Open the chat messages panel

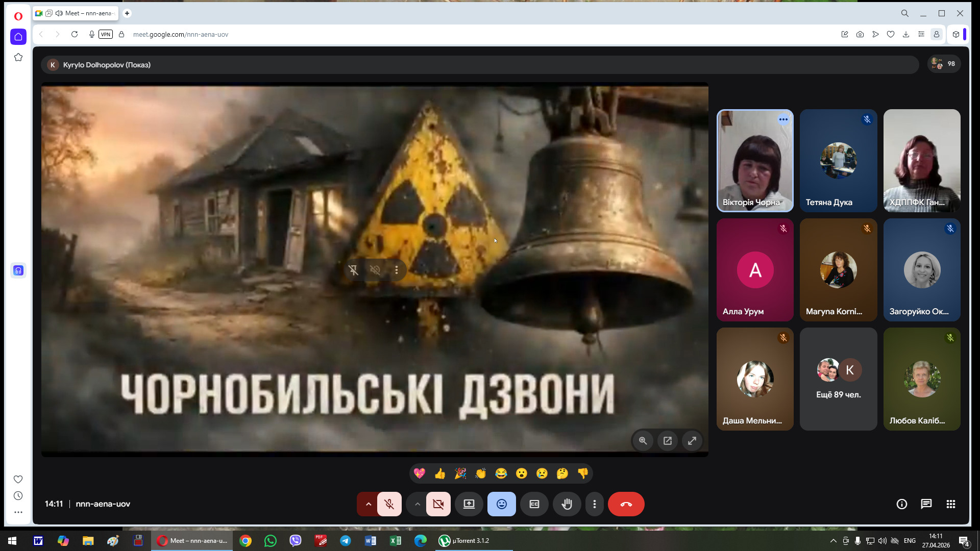pyautogui.click(x=926, y=504)
